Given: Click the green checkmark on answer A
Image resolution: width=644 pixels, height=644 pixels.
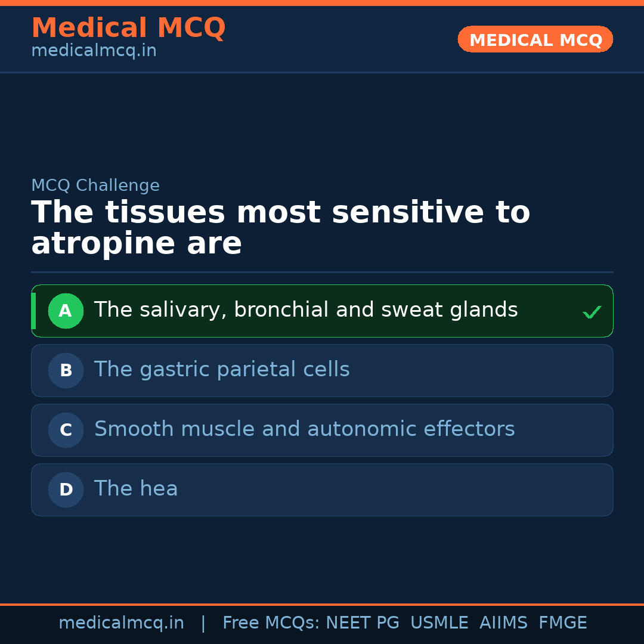Looking at the screenshot, I should pos(592,312).
